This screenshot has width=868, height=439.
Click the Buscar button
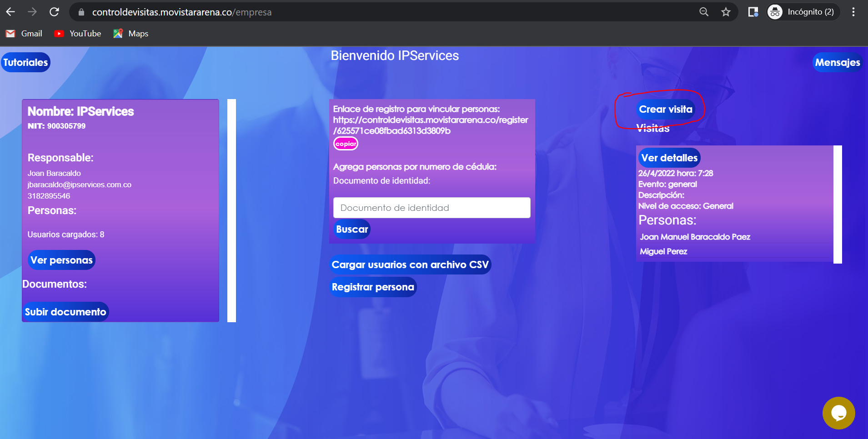click(x=352, y=229)
